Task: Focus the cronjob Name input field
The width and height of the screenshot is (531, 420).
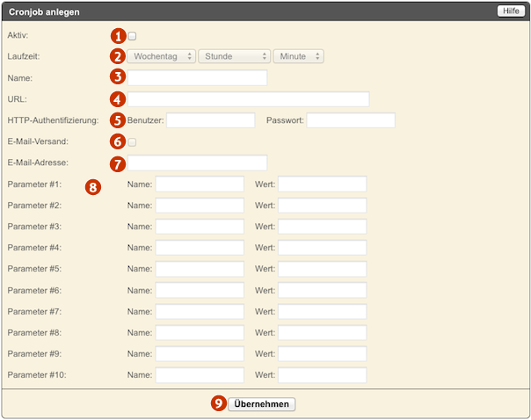Action: pos(198,78)
